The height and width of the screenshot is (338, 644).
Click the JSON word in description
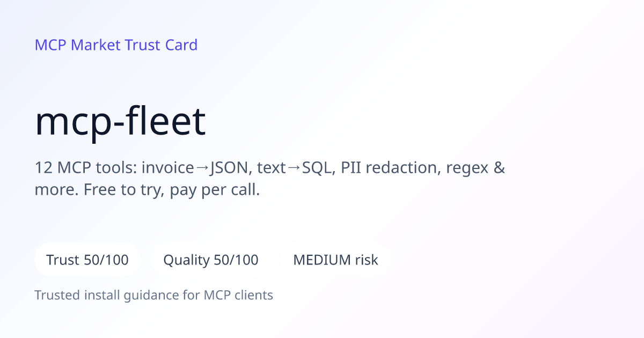pos(230,168)
